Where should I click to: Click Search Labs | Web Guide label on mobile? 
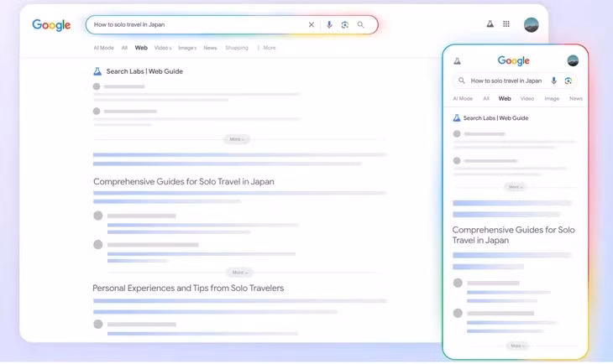point(495,118)
